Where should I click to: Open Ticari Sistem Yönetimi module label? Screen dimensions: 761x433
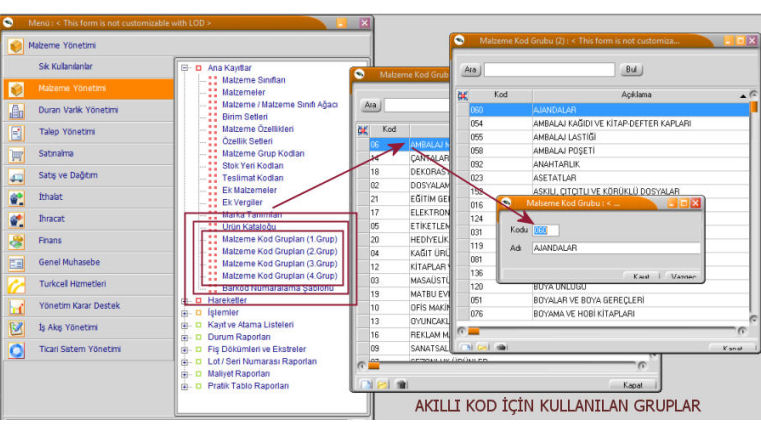tap(80, 349)
